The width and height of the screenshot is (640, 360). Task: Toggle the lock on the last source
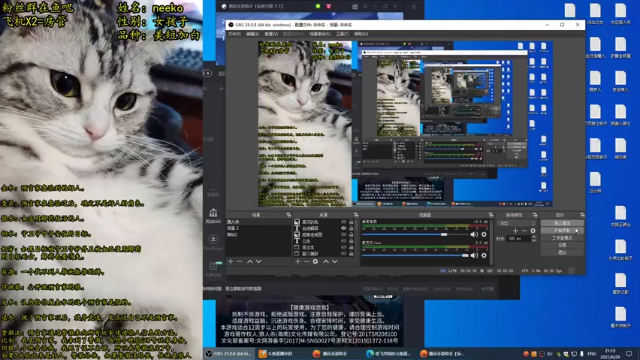coord(351,253)
